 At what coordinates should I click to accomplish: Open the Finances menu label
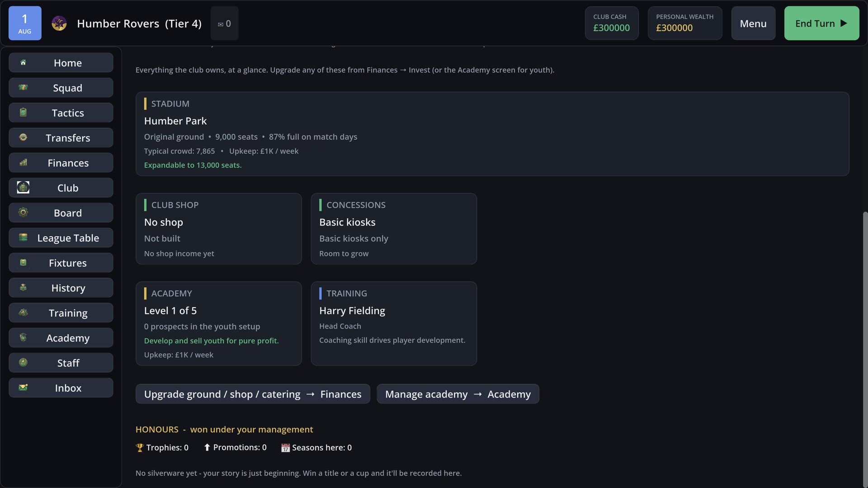68,163
